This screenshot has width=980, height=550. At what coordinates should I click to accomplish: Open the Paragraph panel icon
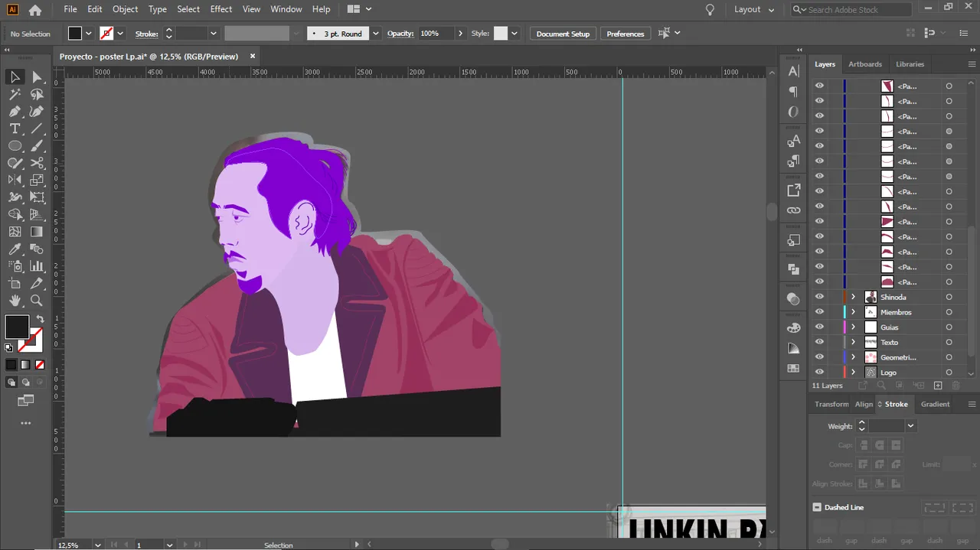[x=794, y=92]
